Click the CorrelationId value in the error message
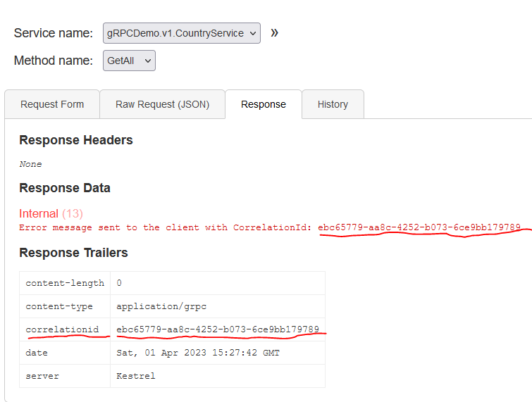This screenshot has height=402, width=532. click(x=419, y=227)
